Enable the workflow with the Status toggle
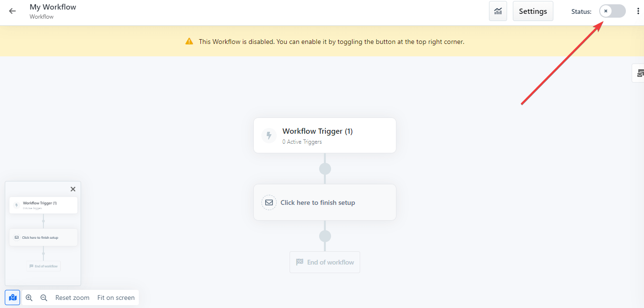 pyautogui.click(x=612, y=11)
